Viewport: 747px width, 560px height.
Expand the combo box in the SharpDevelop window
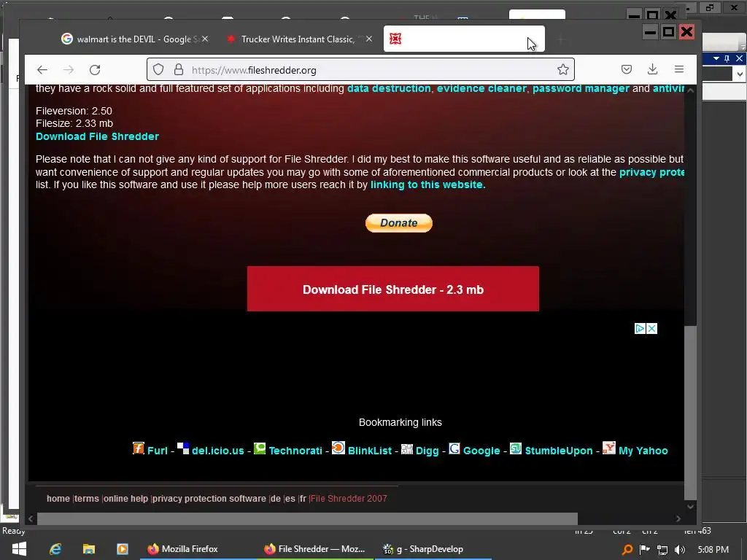[x=740, y=74]
